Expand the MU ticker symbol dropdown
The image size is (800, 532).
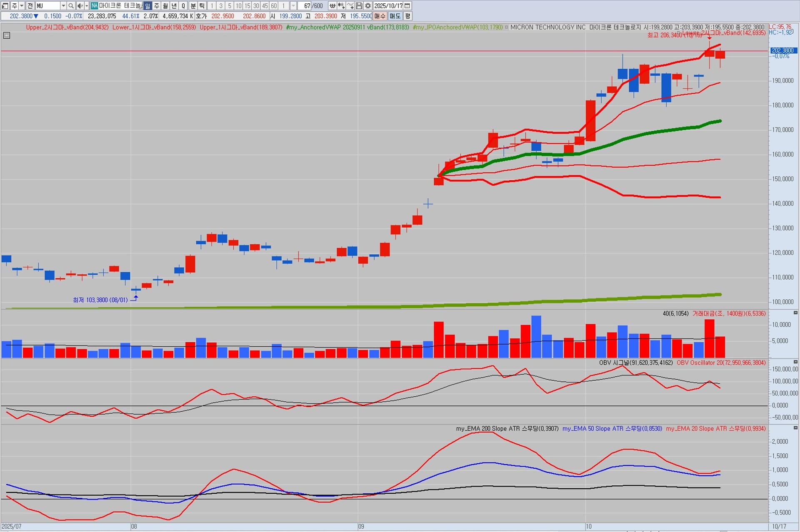(63, 6)
